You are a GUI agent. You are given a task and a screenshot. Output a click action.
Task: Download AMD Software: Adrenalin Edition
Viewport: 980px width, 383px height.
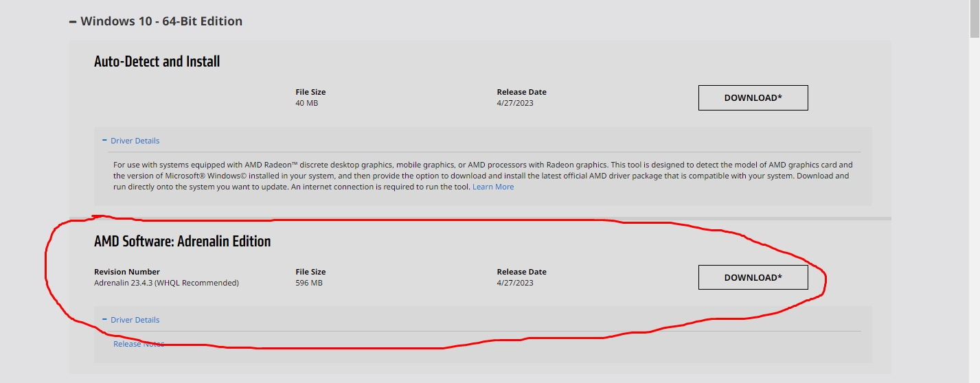click(x=753, y=277)
